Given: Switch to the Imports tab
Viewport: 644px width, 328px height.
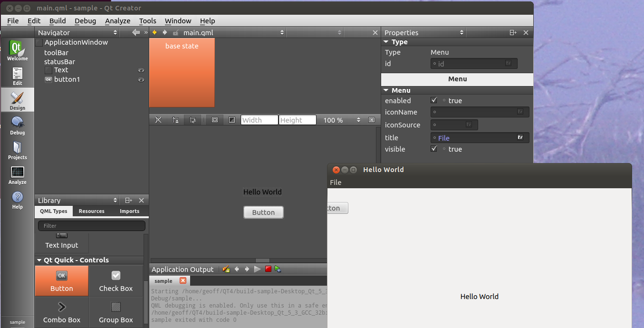Looking at the screenshot, I should coord(129,211).
